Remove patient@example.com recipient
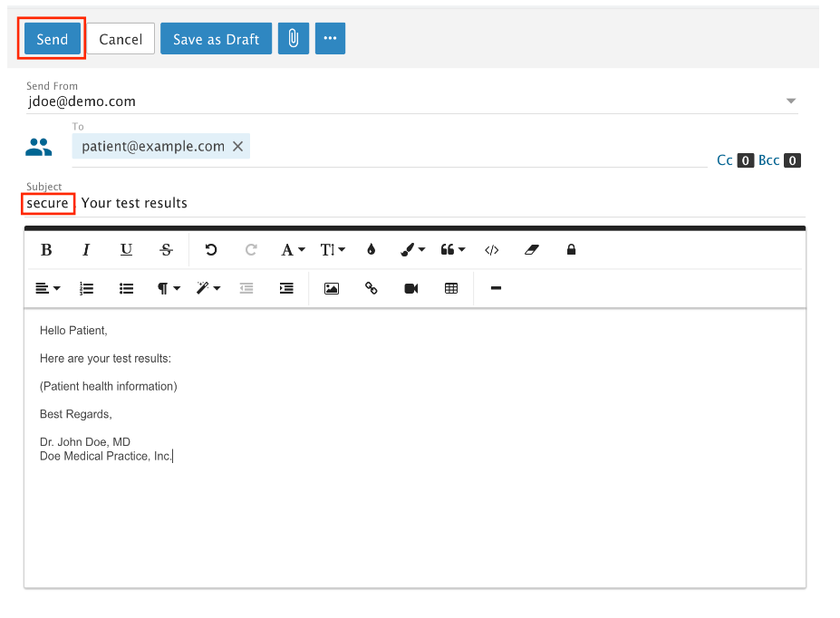Image resolution: width=840 pixels, height=618 pixels. pos(238,147)
